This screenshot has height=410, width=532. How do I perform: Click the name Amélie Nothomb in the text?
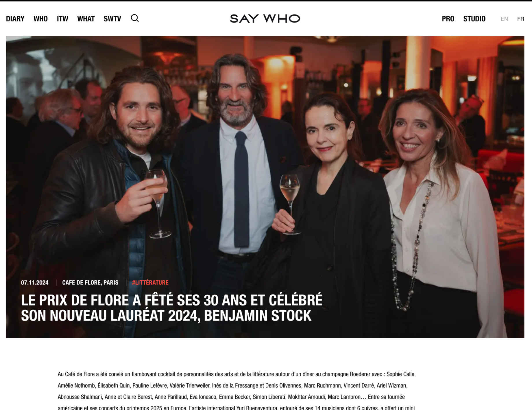click(x=76, y=385)
